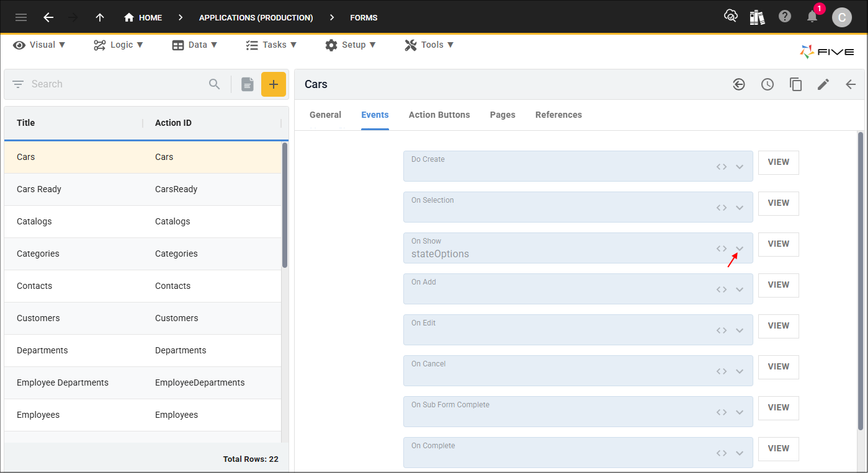Click VIEW button for Do Create

click(779, 162)
